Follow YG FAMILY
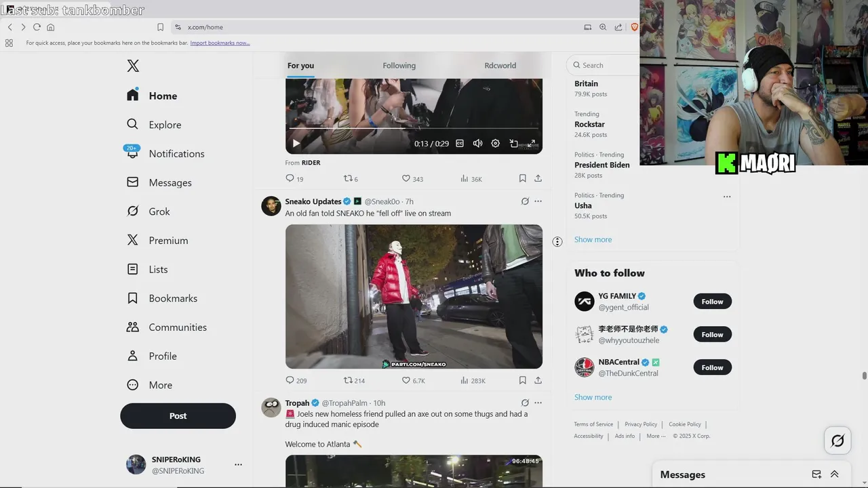868x488 pixels. pos(712,302)
